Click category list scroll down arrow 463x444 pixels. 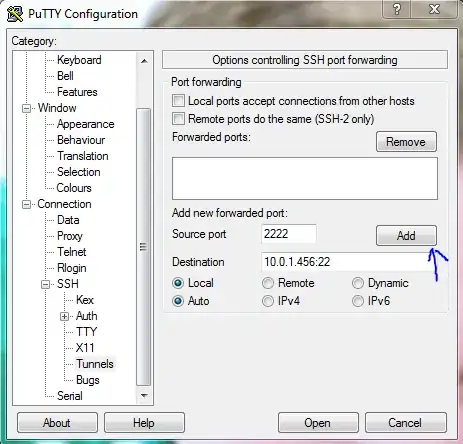coord(144,396)
